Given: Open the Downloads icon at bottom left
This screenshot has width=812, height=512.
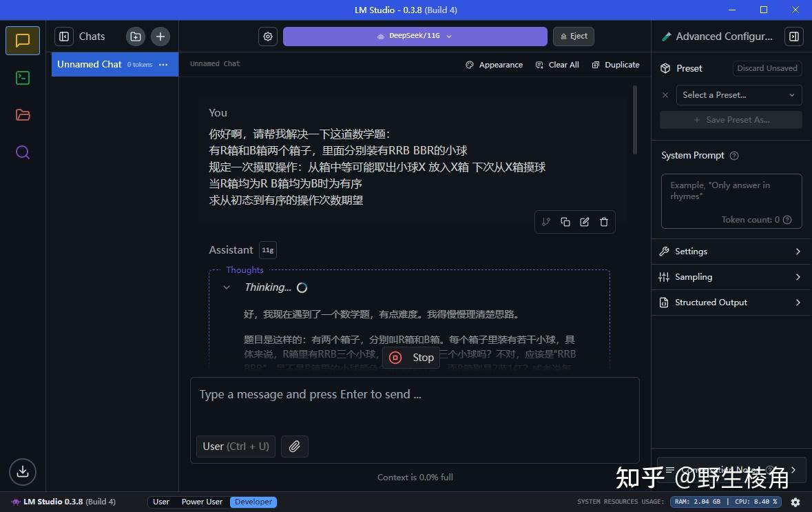Looking at the screenshot, I should click(x=23, y=471).
